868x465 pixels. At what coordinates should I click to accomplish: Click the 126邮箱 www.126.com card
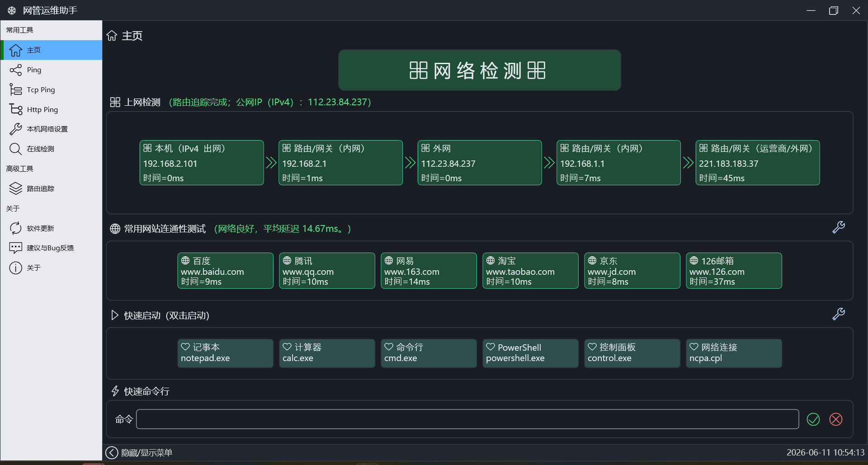point(734,271)
